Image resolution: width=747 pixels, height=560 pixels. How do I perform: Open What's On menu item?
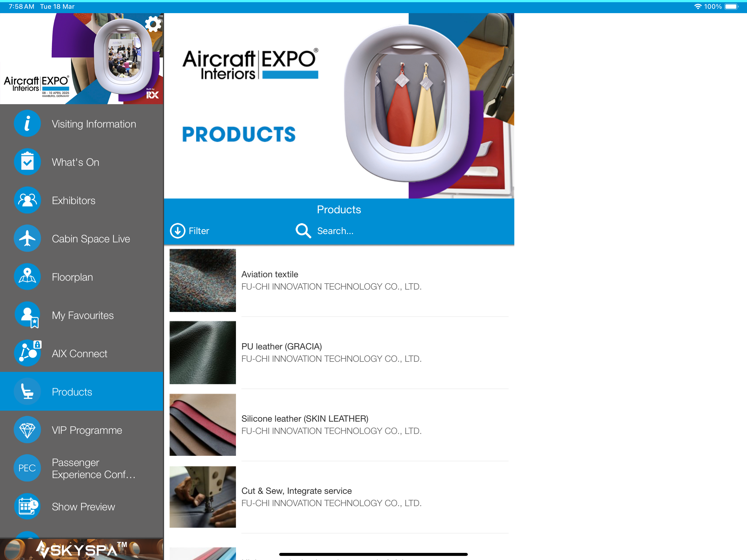click(x=82, y=162)
